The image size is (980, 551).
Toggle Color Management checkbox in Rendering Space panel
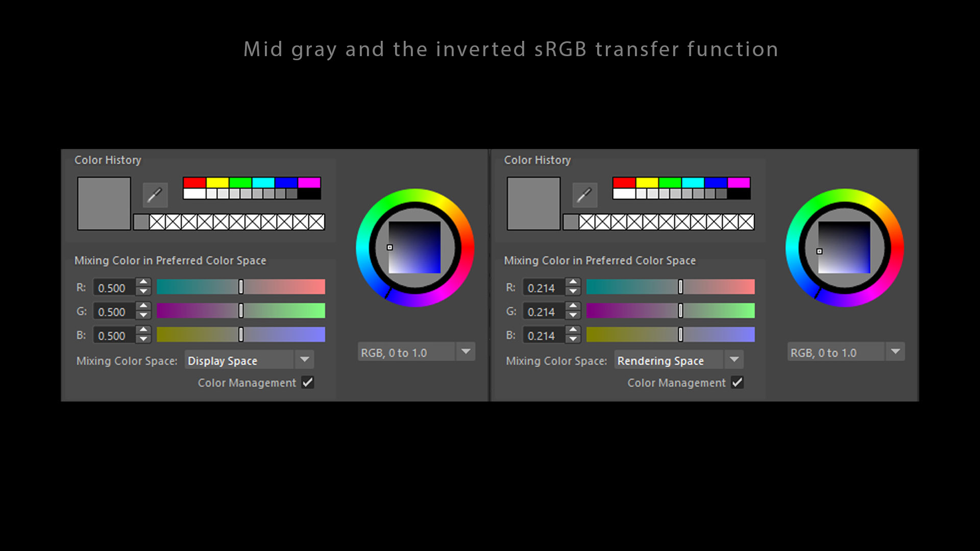[x=738, y=382]
